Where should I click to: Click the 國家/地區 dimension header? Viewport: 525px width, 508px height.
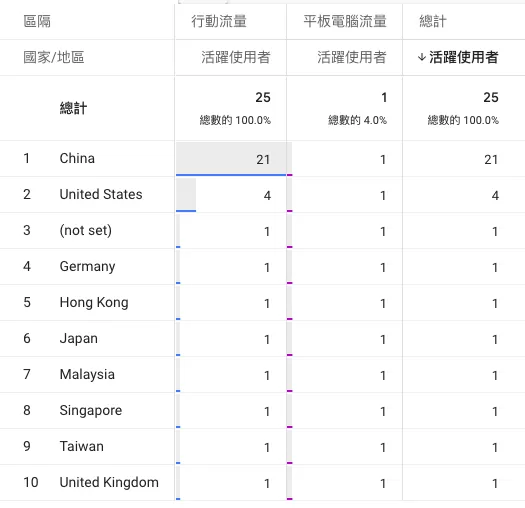tap(54, 57)
